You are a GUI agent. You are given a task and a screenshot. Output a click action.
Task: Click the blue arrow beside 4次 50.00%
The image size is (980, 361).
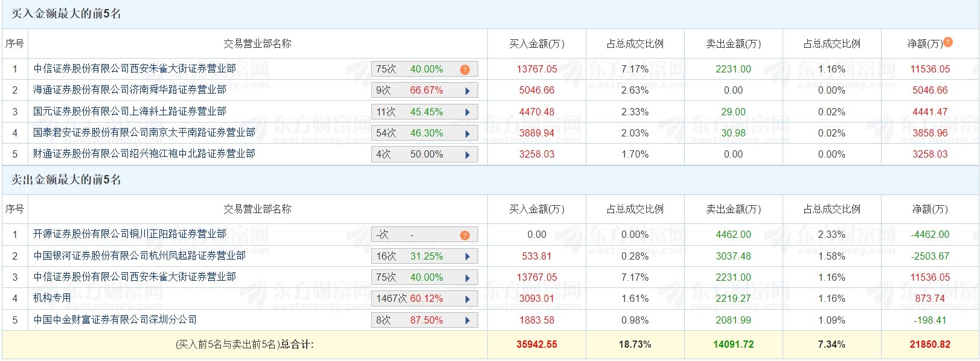(467, 155)
